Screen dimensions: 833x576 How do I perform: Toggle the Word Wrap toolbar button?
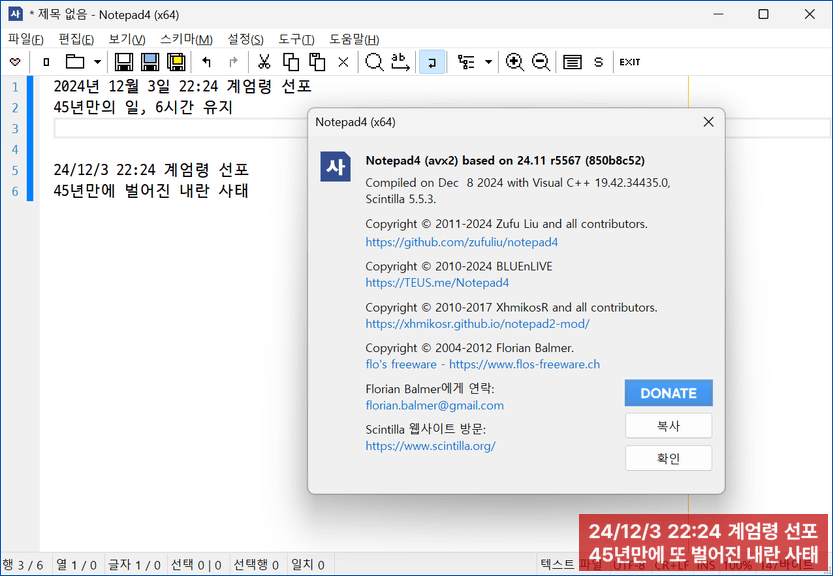(x=432, y=62)
